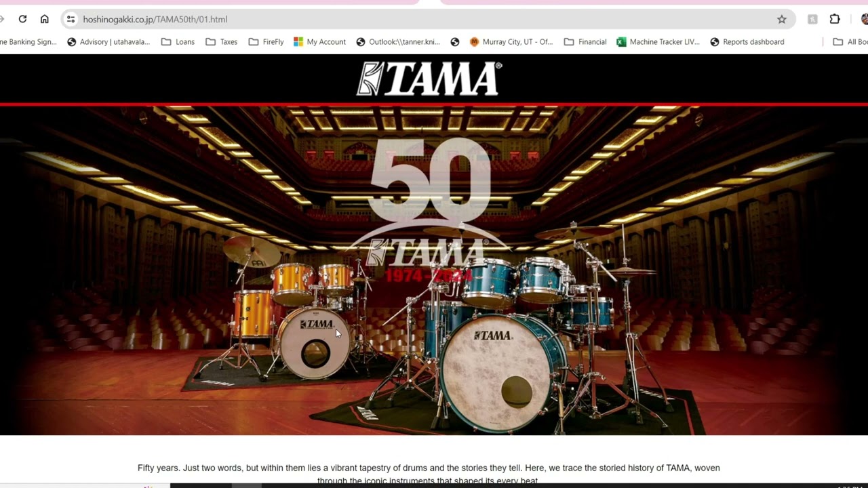
Task: Open the Loans bookmark folder
Action: pos(178,42)
